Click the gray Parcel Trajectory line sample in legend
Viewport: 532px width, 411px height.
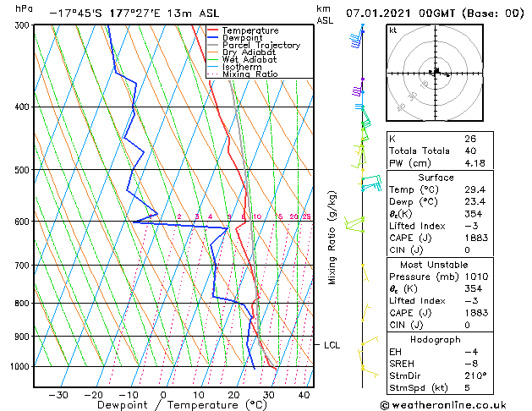[x=212, y=45]
